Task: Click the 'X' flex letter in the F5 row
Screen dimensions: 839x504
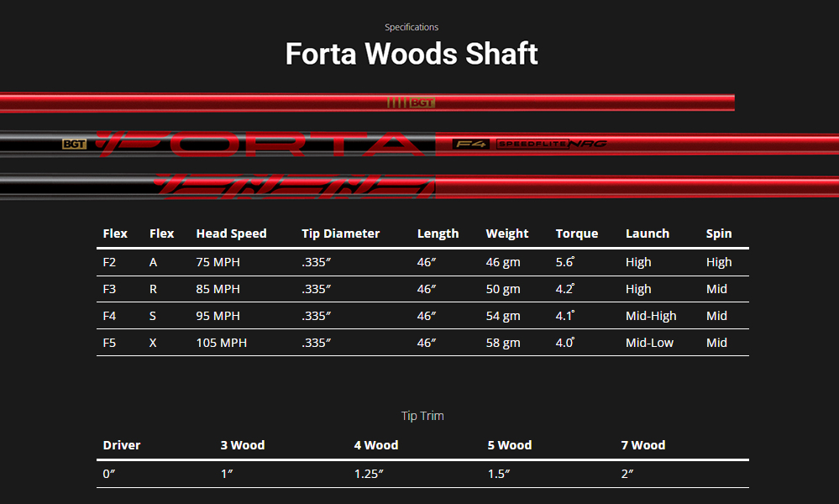Action: [x=153, y=343]
